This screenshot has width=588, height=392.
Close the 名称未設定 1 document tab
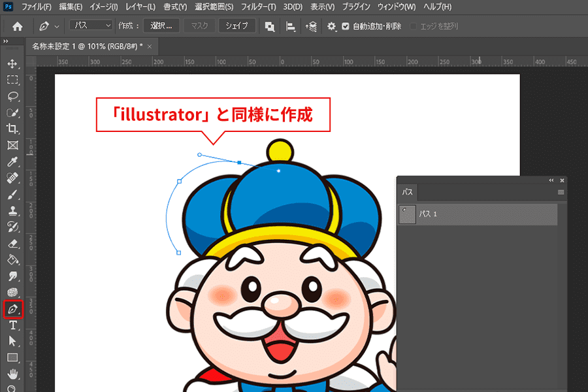pyautogui.click(x=150, y=46)
